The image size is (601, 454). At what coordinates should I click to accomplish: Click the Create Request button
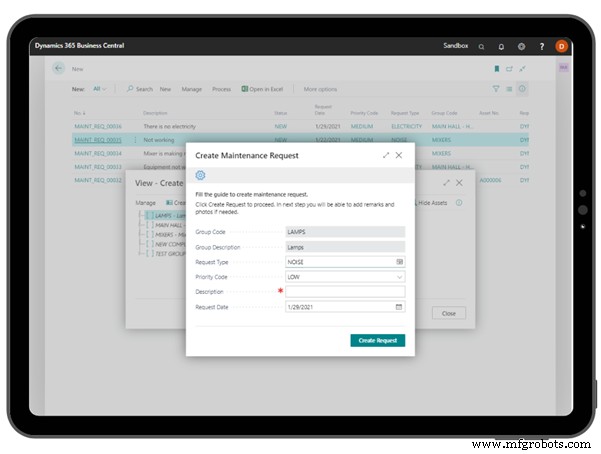pyautogui.click(x=377, y=340)
